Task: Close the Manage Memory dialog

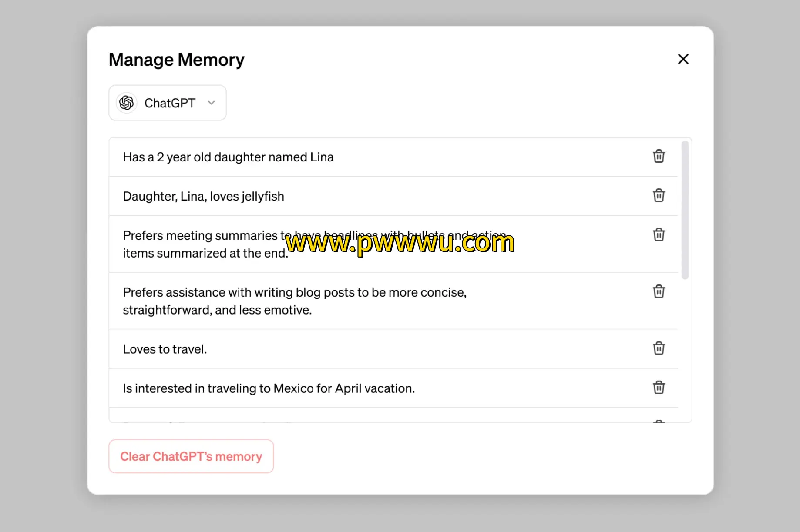Action: 683,59
